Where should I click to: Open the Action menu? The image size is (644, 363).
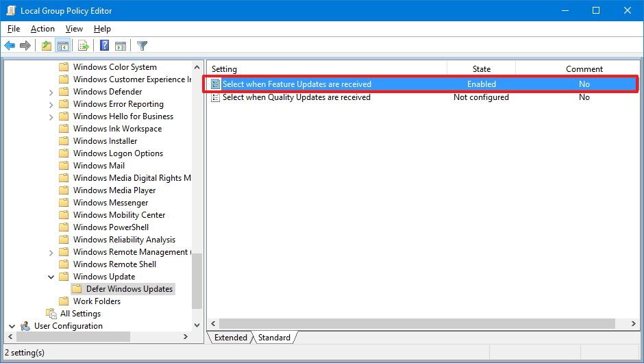click(x=42, y=29)
